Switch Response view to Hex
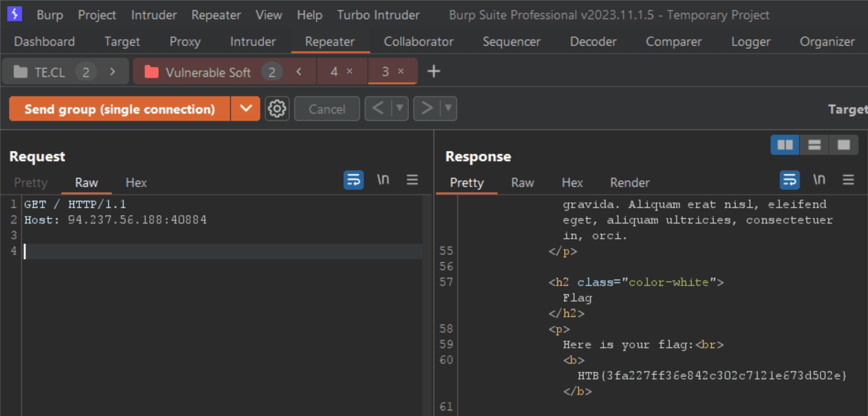This screenshot has width=868, height=416. (x=572, y=182)
